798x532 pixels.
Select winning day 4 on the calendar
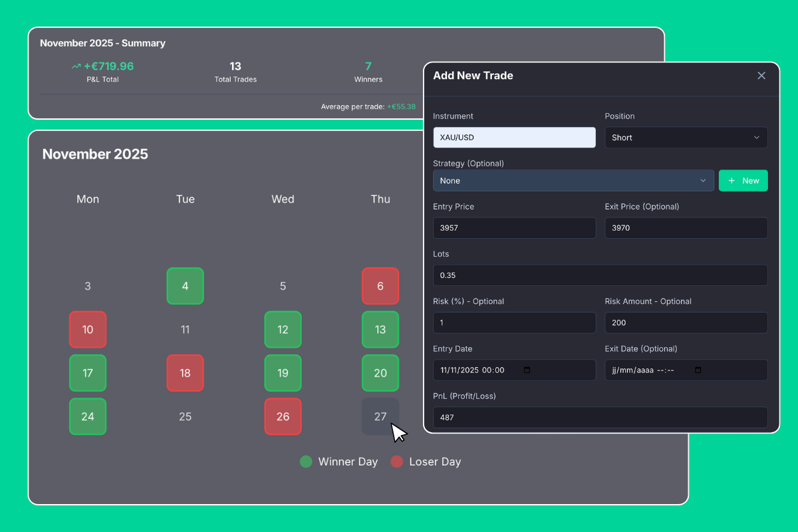click(185, 286)
